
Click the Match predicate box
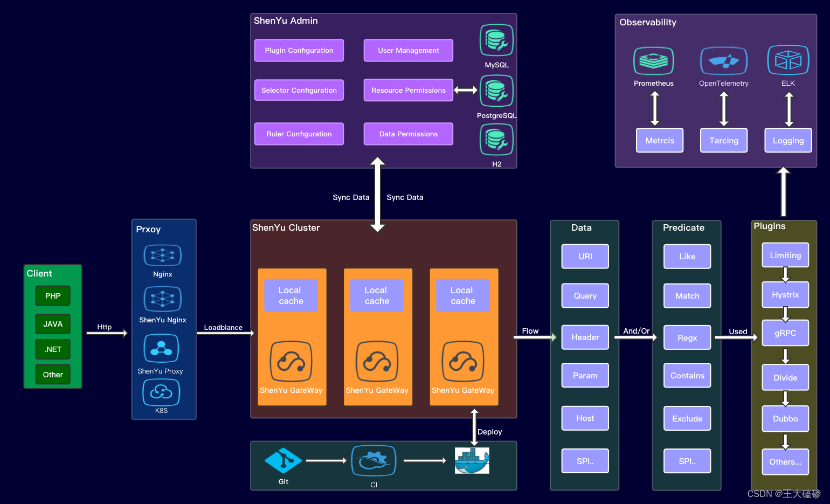687,295
